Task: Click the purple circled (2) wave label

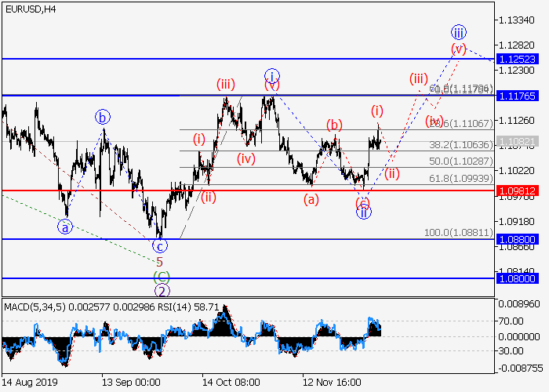Action: 161,290
